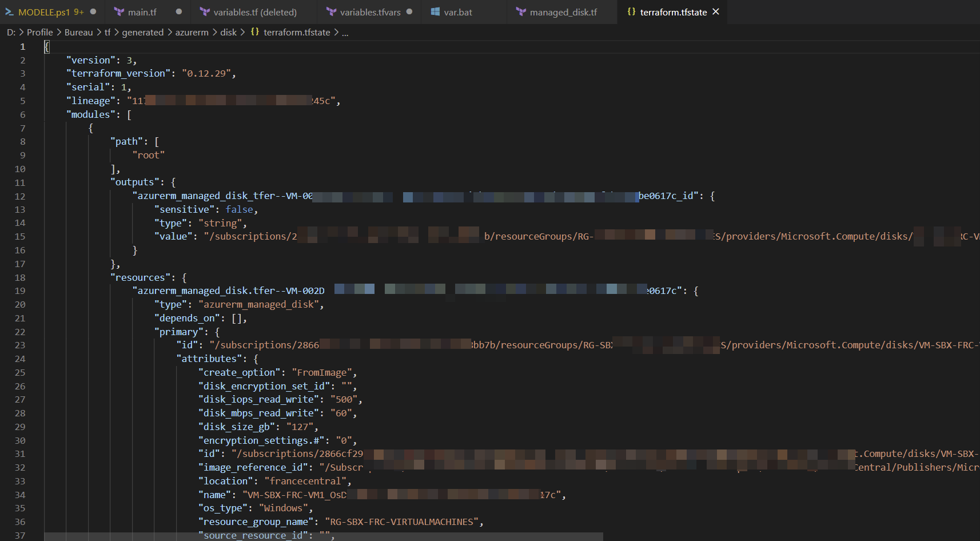
Task: Select the managed_disk.tf tab
Action: 563,12
